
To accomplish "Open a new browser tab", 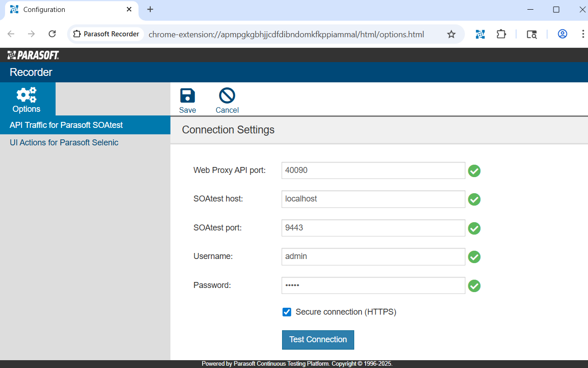I will pos(150,9).
